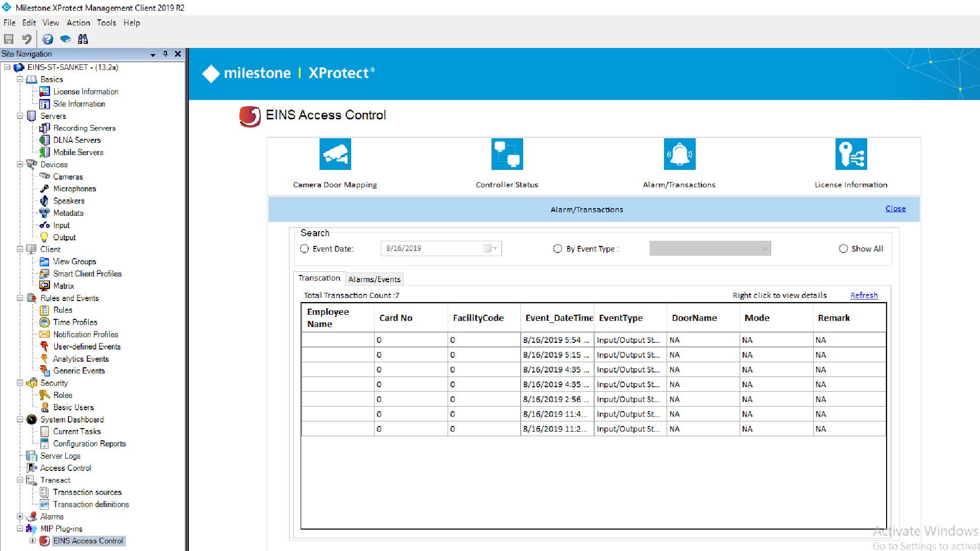Screen dimensions: 980x551
Task: Open the License Information key icon
Action: pos(851,154)
